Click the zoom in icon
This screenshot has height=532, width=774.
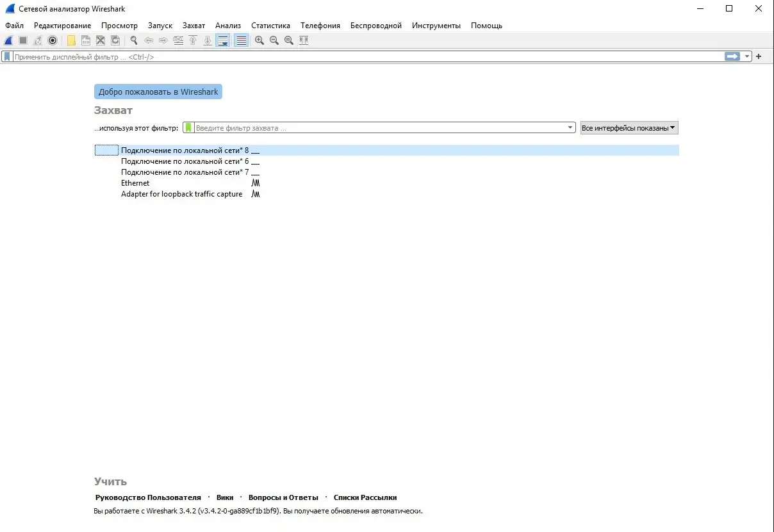point(259,40)
